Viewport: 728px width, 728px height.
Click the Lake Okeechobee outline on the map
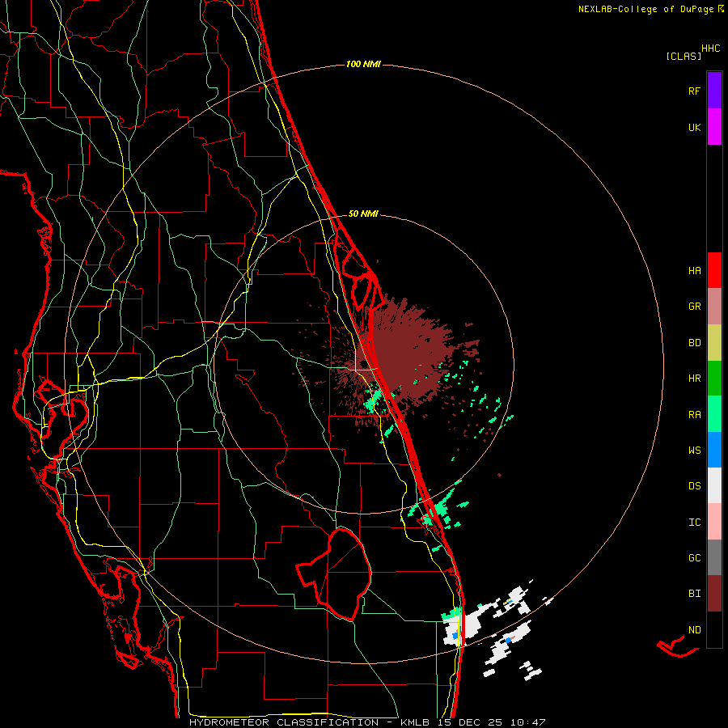[335, 574]
